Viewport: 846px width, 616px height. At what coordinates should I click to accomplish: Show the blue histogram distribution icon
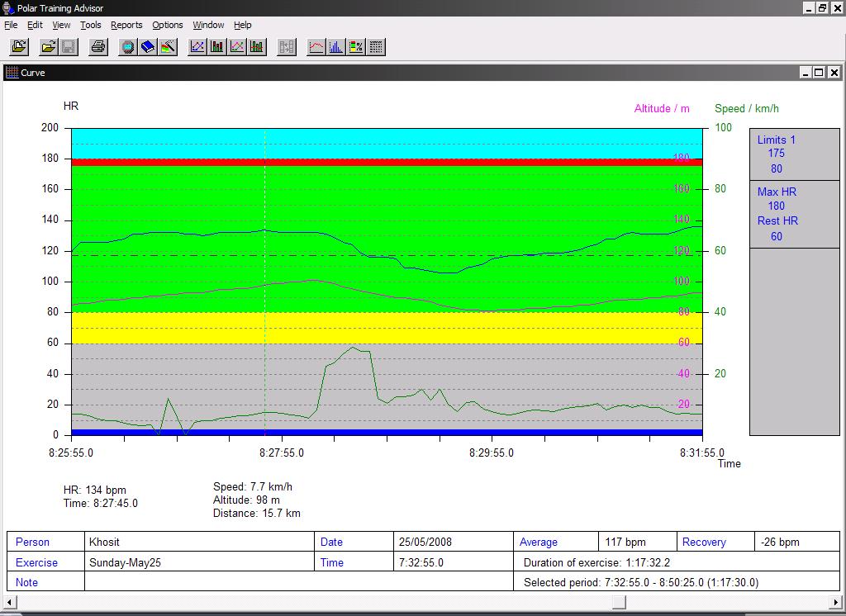coord(336,47)
